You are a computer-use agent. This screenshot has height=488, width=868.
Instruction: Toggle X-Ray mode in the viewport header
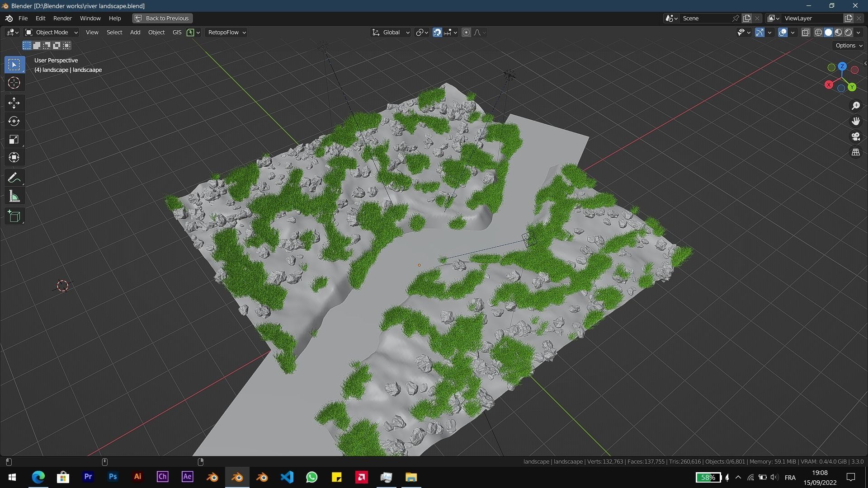pyautogui.click(x=805, y=32)
